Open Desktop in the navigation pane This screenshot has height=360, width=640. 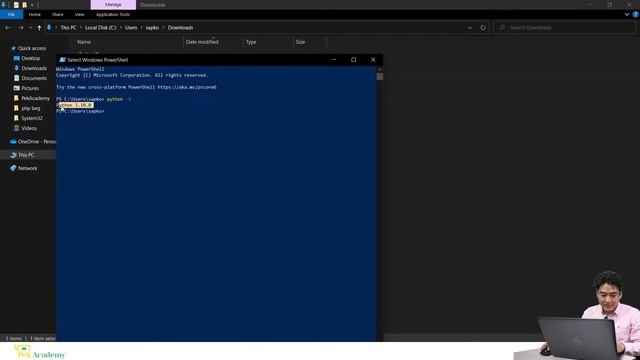click(x=31, y=58)
